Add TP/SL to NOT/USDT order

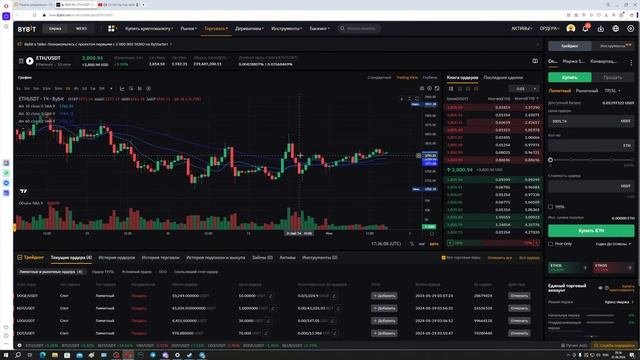tap(384, 309)
